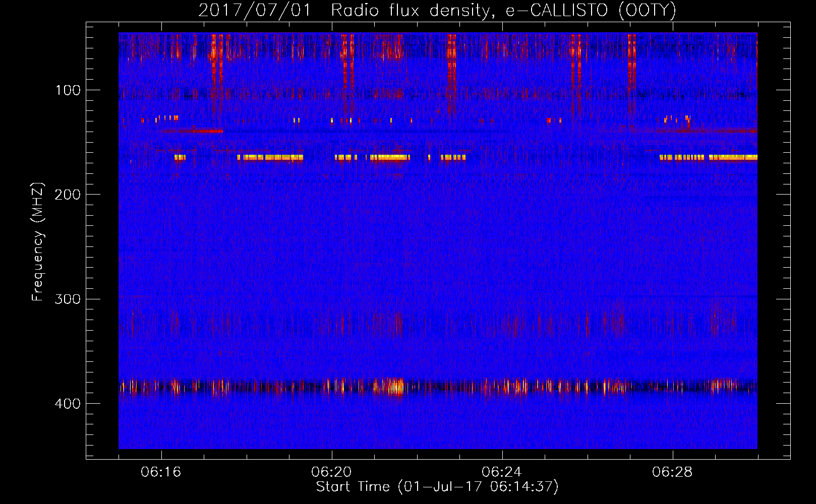Click the Frequency (MHZ) axis title
The height and width of the screenshot is (504, 816).
coord(38,242)
